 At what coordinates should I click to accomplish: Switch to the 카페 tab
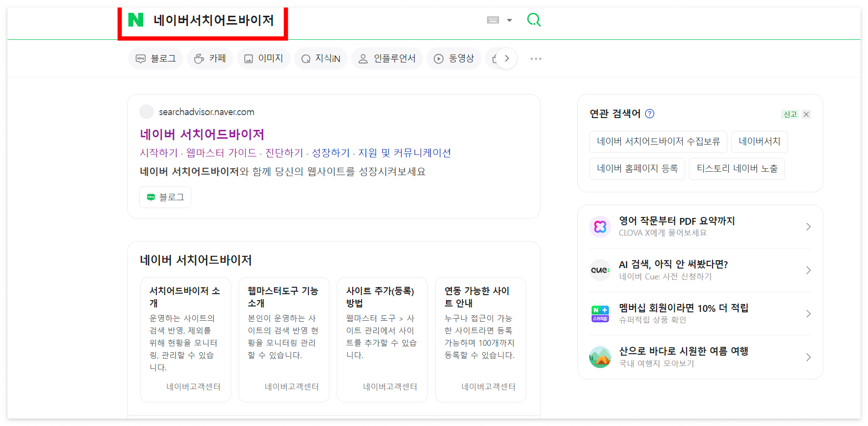pyautogui.click(x=210, y=59)
